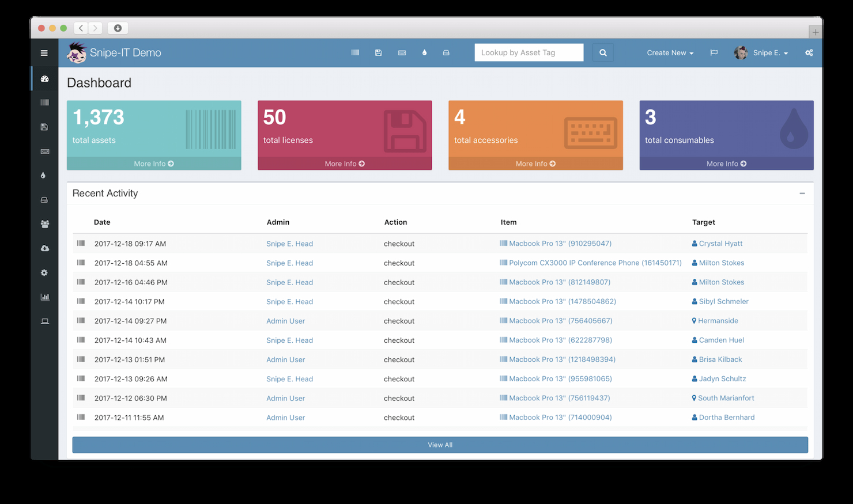Image resolution: width=853 pixels, height=504 pixels.
Task: Open the Settings gear icon in sidebar
Action: pos(44,272)
